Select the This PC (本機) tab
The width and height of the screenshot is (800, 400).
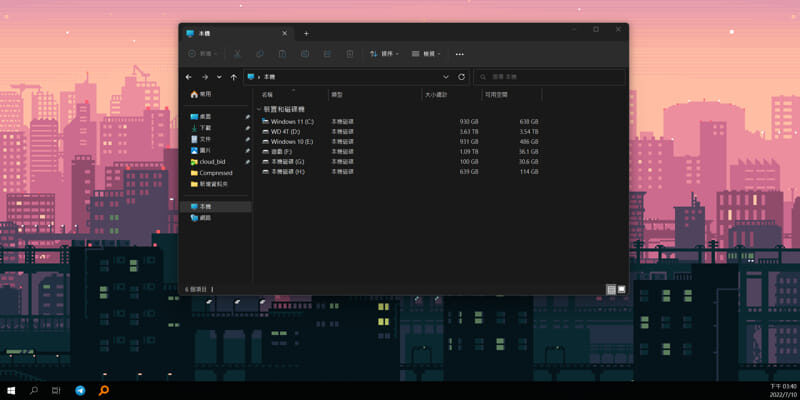coord(237,34)
